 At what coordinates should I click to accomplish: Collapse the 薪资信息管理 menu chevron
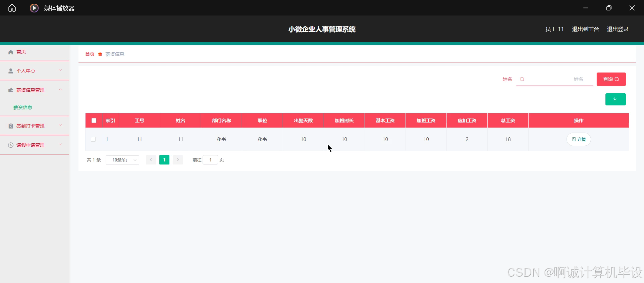[60, 90]
